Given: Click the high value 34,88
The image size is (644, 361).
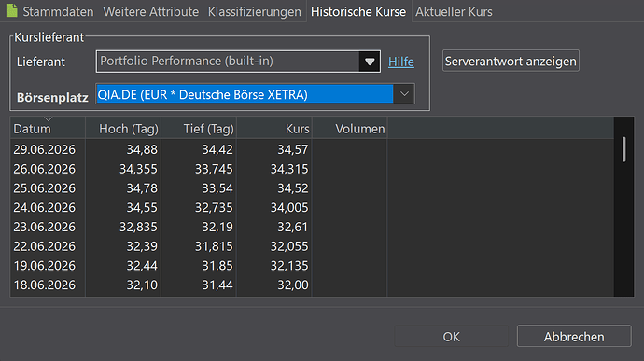Looking at the screenshot, I should point(142,149).
